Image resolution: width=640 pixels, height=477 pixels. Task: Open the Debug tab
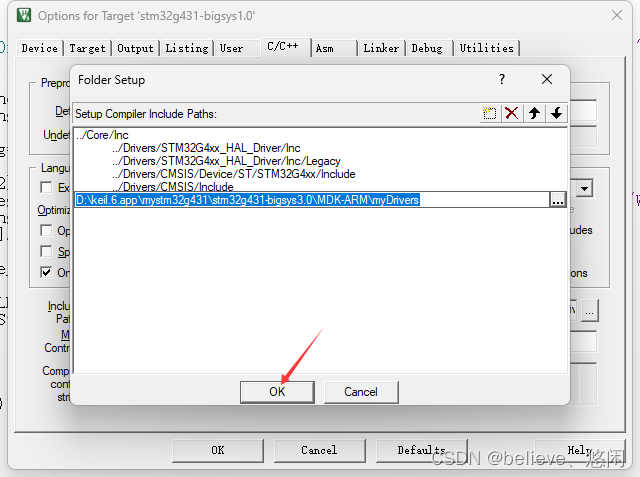click(x=427, y=48)
